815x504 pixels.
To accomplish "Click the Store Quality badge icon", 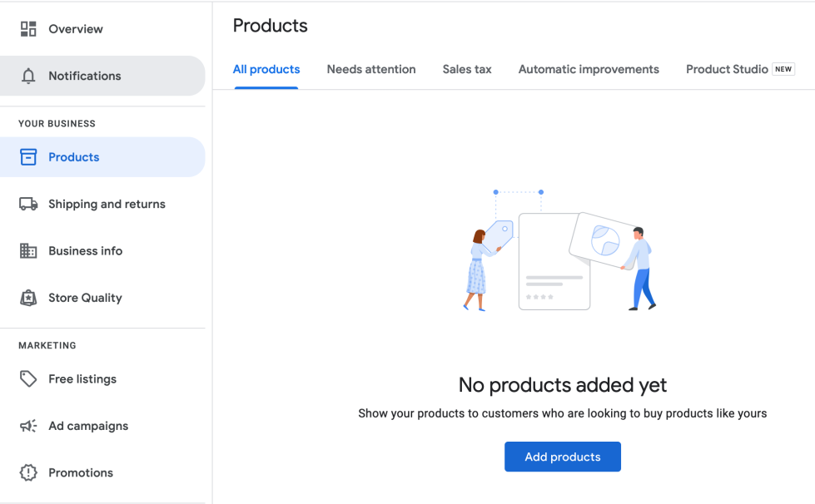I will [28, 298].
